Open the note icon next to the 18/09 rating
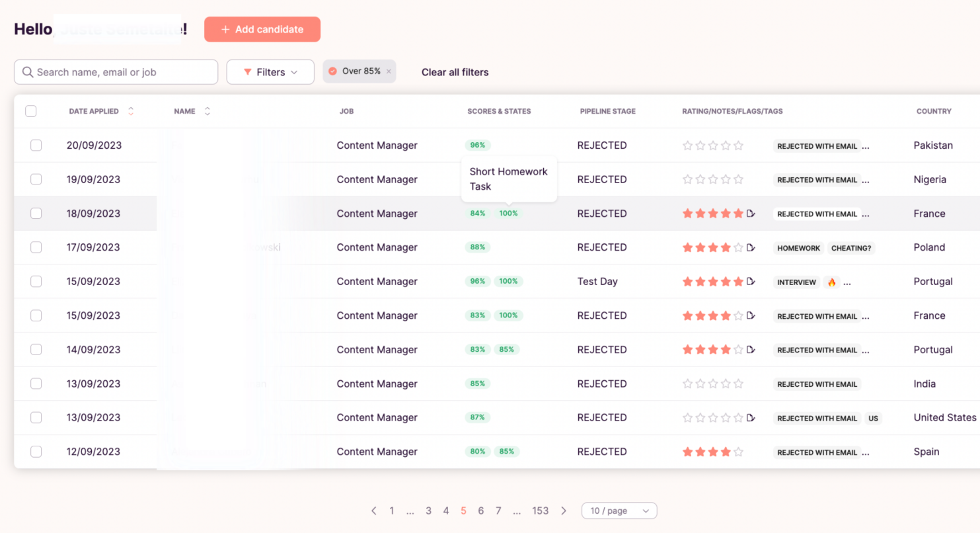980x533 pixels. (x=751, y=213)
